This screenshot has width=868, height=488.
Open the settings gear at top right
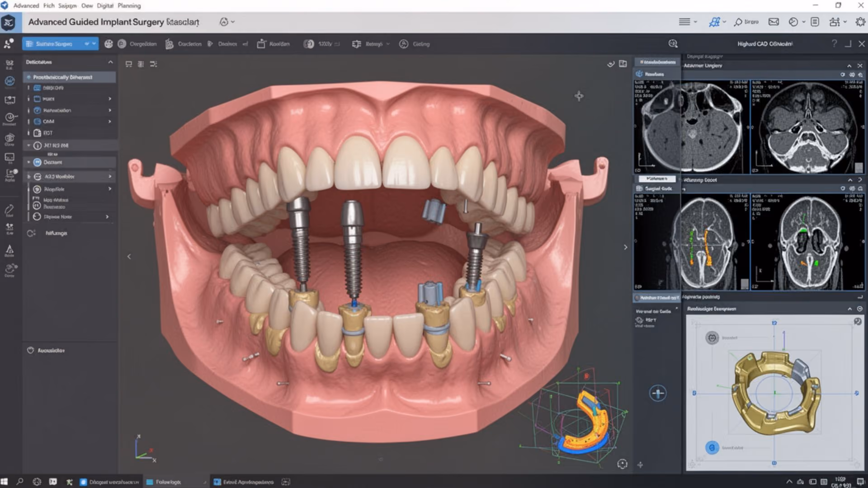[x=860, y=22]
